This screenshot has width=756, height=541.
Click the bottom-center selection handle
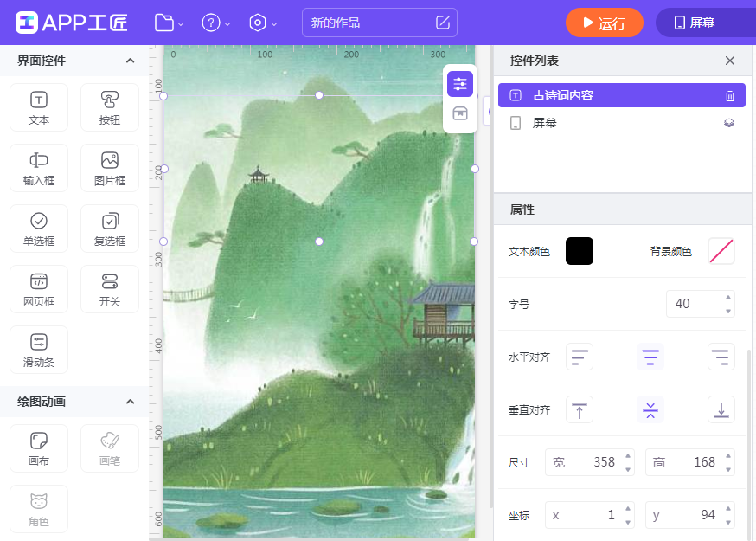(319, 242)
